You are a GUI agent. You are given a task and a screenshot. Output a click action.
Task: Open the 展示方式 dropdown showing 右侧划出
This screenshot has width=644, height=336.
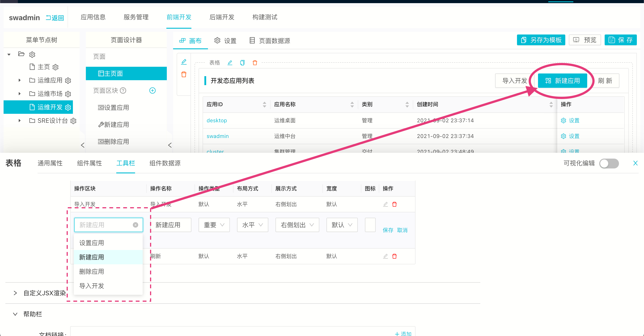(297, 225)
